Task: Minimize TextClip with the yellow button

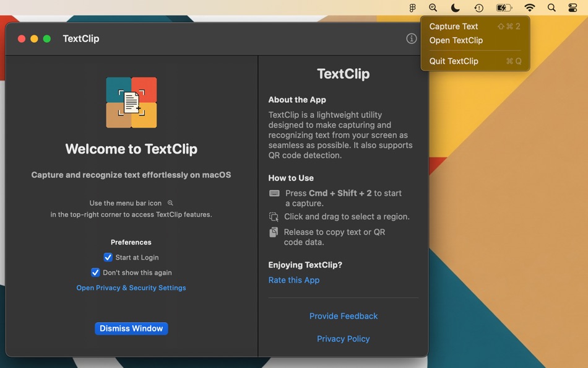Action: [34, 38]
